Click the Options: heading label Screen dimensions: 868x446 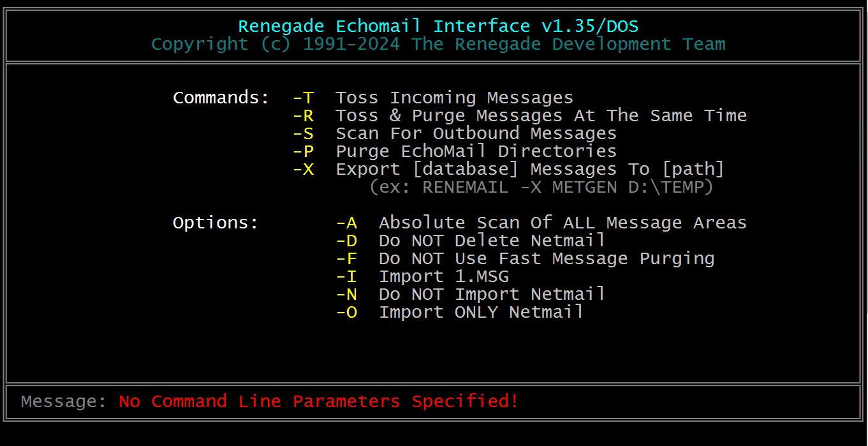(x=216, y=223)
